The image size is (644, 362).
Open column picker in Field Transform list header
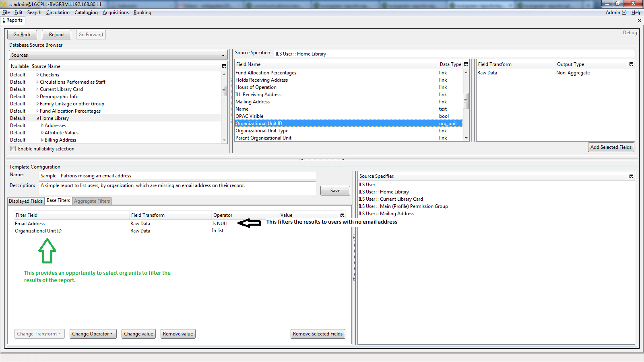pyautogui.click(x=631, y=64)
